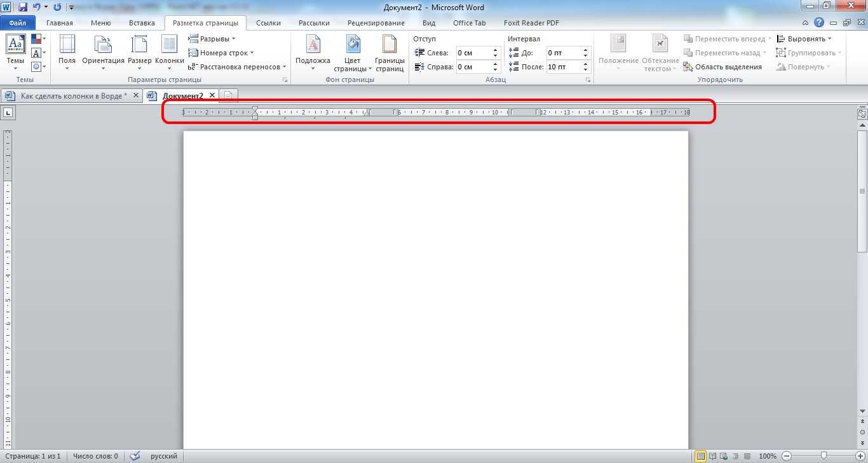Click the Save icon in quick access toolbar

tap(23, 7)
